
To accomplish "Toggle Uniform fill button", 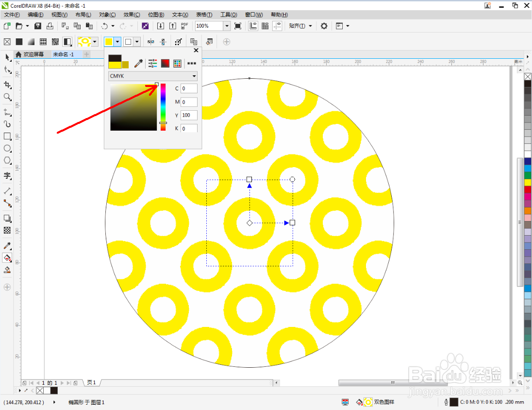I will coord(19,42).
